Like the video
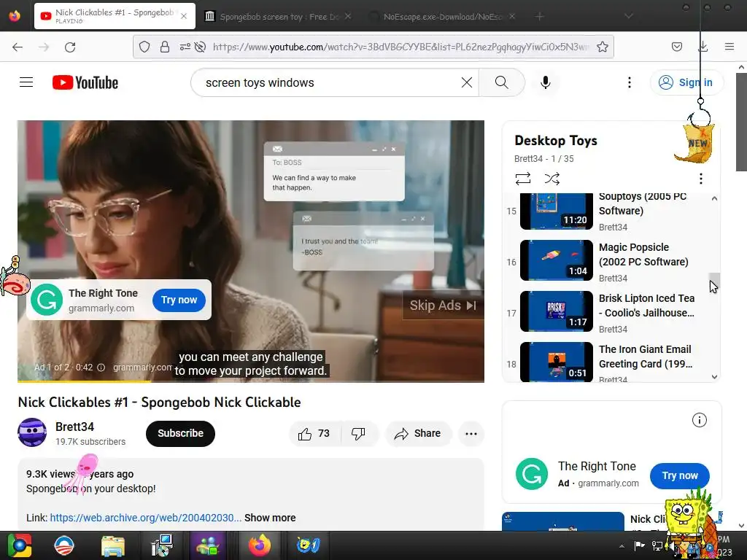747x560 pixels. pyautogui.click(x=314, y=433)
